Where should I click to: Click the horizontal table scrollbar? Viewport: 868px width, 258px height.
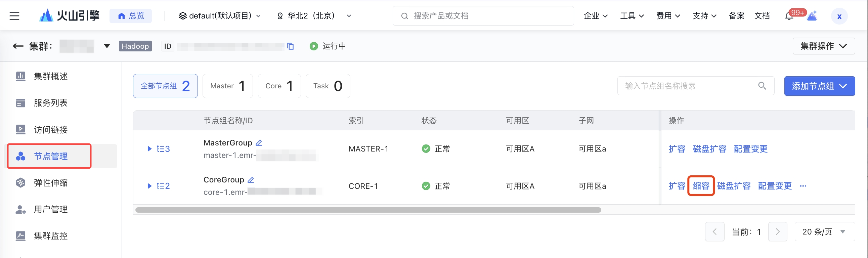pos(368,210)
